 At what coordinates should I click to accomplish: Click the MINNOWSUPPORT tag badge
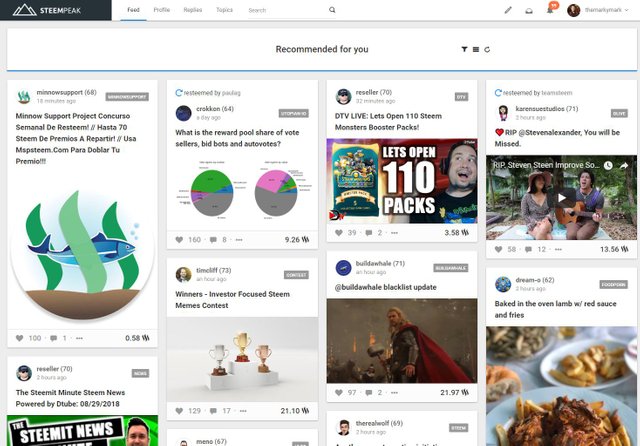127,97
